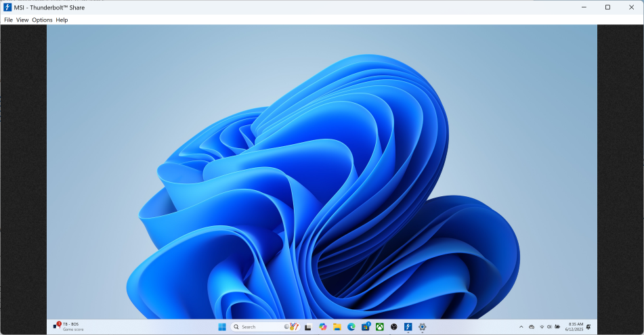This screenshot has width=644, height=335.
Task: Click the medal search highlight icon
Action: [291, 326]
